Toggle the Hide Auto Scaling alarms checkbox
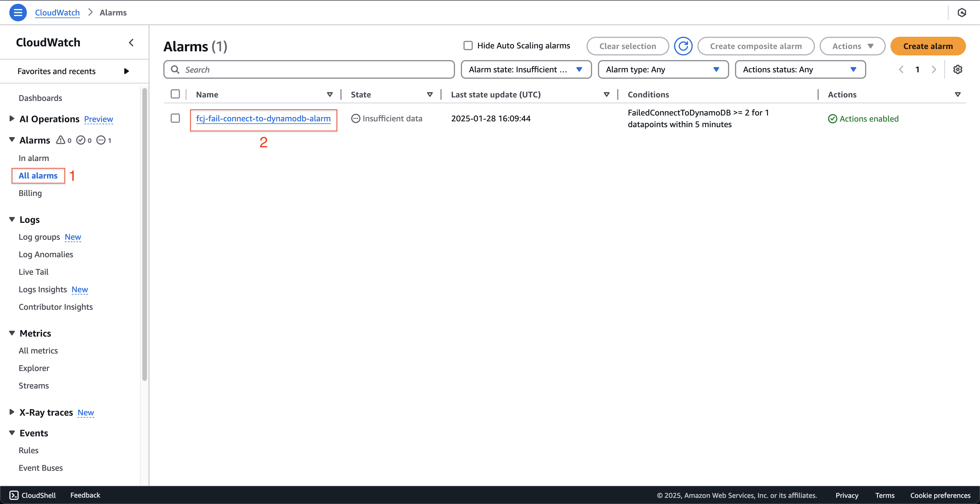 pyautogui.click(x=468, y=45)
